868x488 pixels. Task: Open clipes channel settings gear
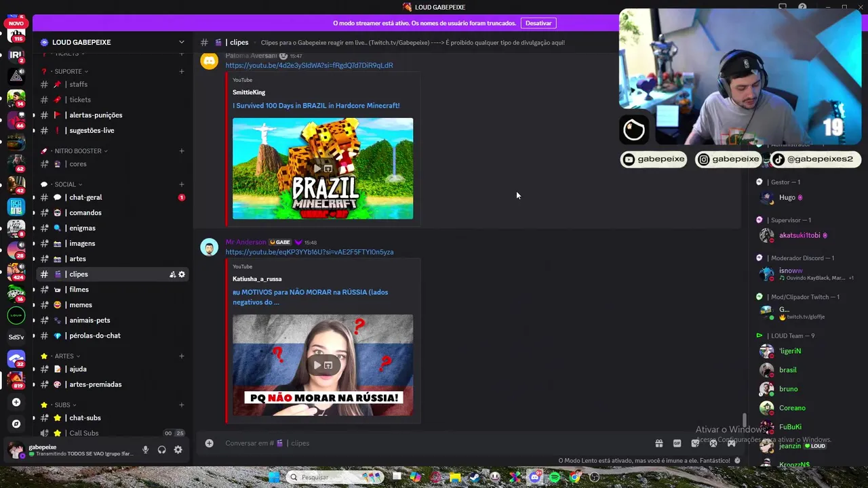(182, 274)
